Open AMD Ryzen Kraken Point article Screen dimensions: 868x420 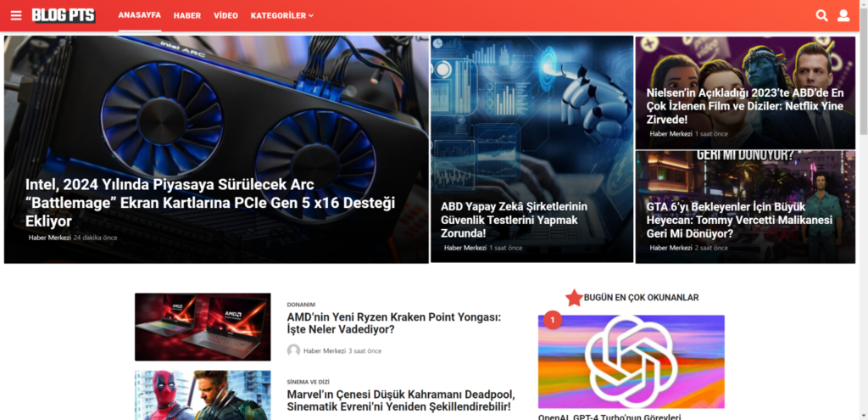(393, 323)
